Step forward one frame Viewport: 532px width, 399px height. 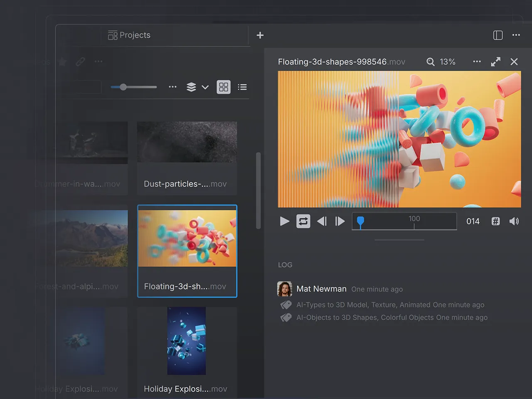340,221
